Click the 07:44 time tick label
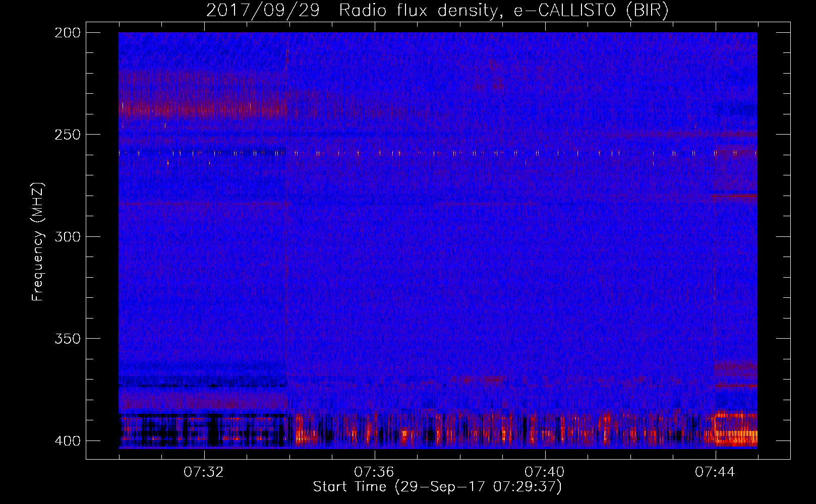 (x=715, y=472)
